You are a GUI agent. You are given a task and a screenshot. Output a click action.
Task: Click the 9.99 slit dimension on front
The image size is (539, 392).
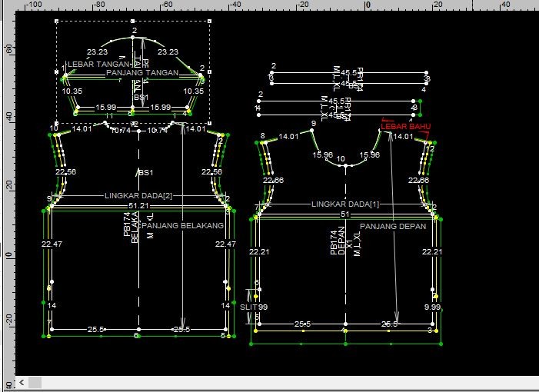(433, 307)
